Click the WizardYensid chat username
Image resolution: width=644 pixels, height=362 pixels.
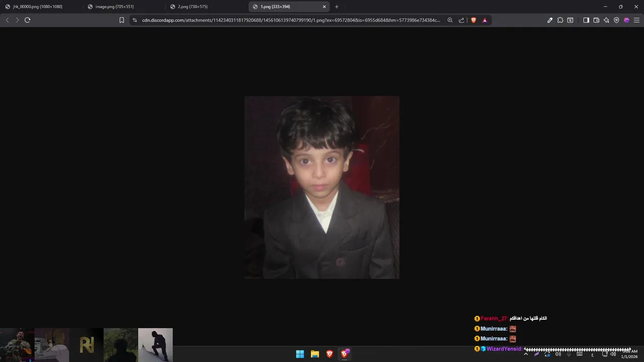coord(504,348)
